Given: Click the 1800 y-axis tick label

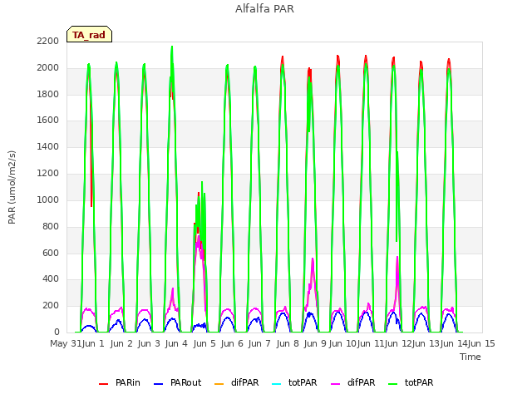Looking at the screenshot, I should coord(48,94).
